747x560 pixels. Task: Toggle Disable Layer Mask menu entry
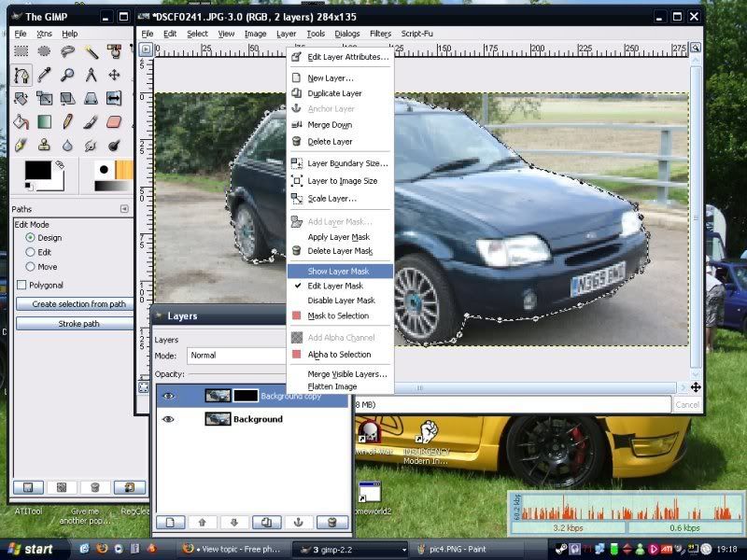[x=340, y=301]
